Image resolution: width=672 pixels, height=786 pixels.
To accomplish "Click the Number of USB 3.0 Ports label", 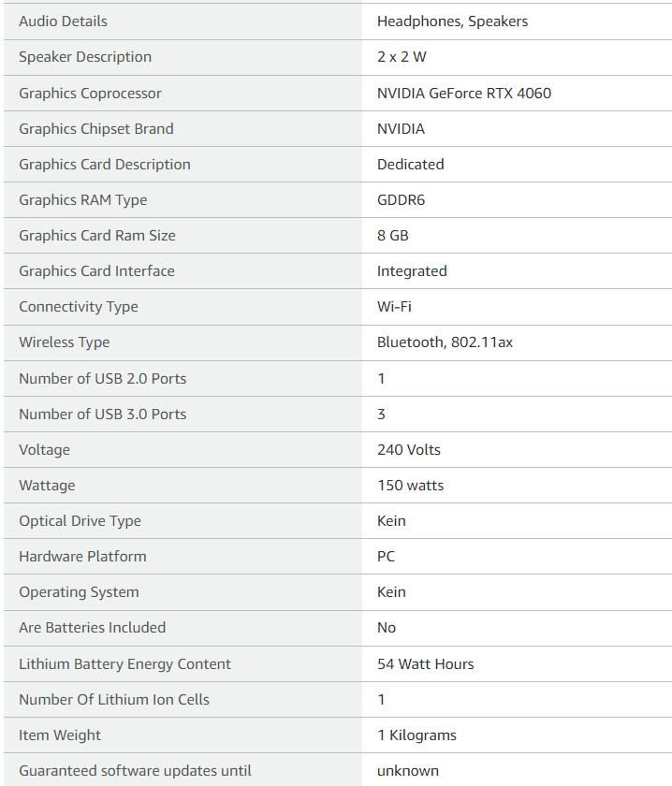I will 103,414.
